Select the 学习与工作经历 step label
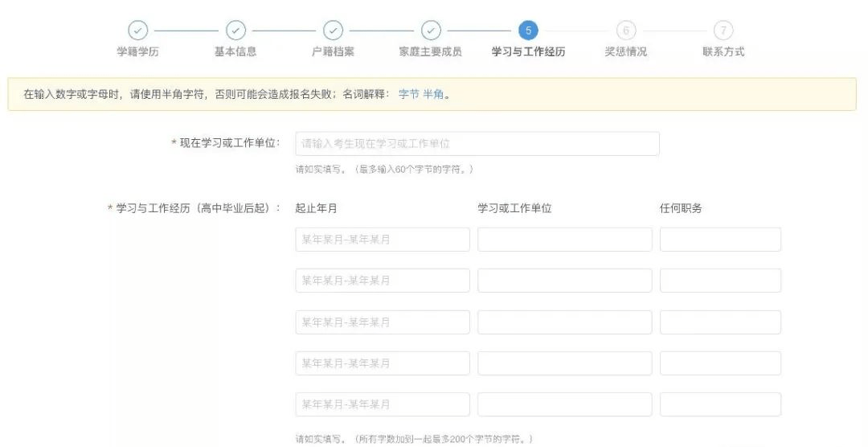The image size is (868, 447). point(528,52)
